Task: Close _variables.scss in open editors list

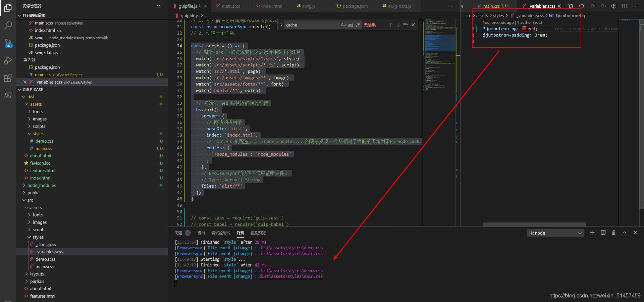Action: (x=25, y=82)
